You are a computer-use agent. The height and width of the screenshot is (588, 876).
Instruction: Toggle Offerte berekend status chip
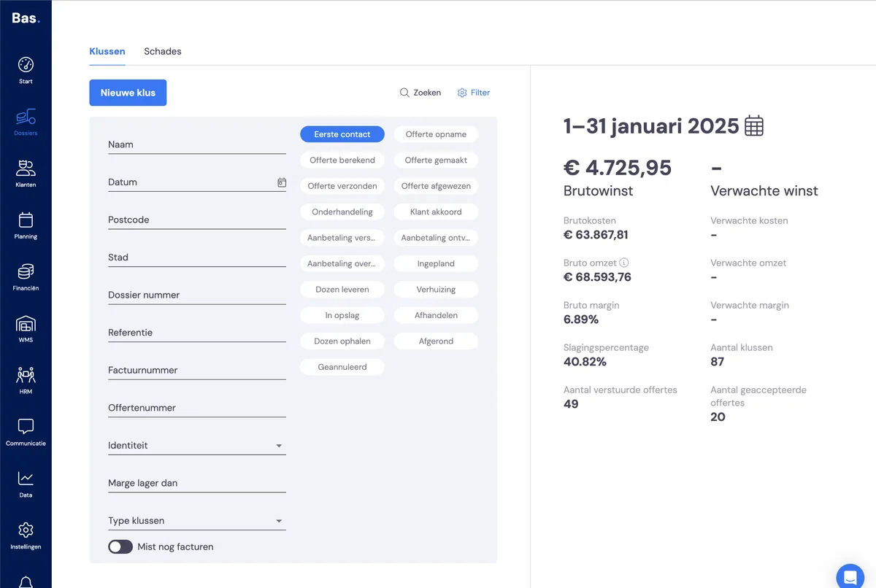click(x=342, y=160)
